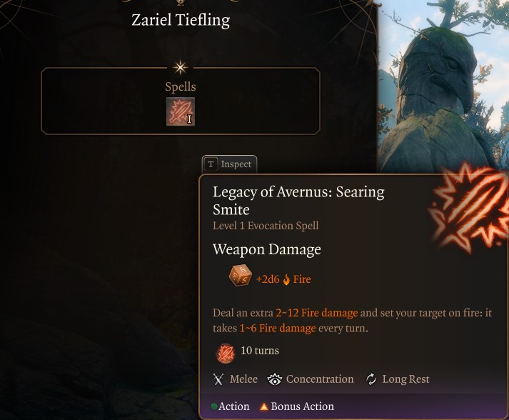Click the orange Bonus Action triangle

tap(264, 406)
